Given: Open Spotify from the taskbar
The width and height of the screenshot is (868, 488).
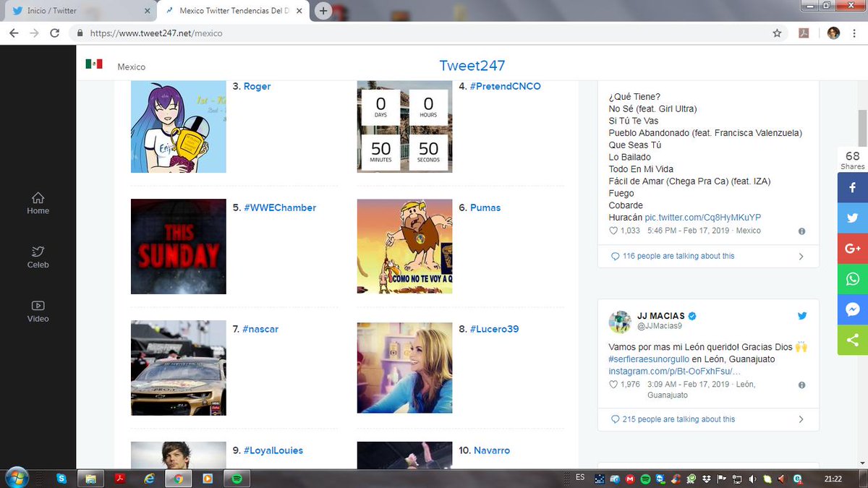Looking at the screenshot, I should coord(236,479).
